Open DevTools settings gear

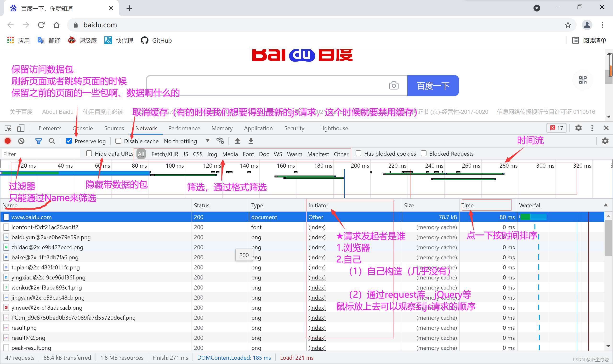[x=579, y=128]
